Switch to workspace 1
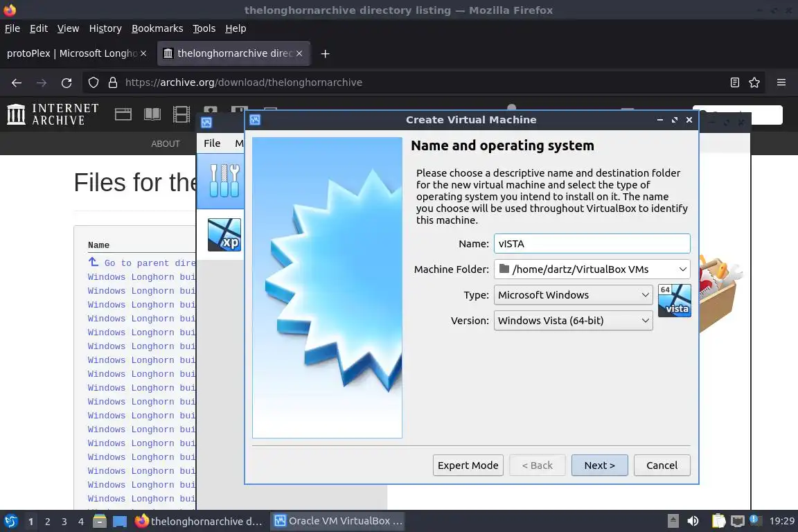The width and height of the screenshot is (798, 532). 30,522
